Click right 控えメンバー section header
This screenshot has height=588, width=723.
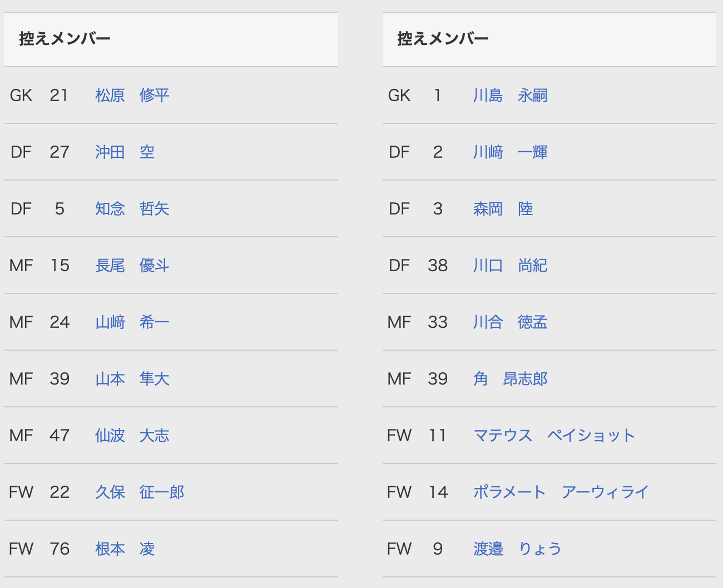(443, 39)
